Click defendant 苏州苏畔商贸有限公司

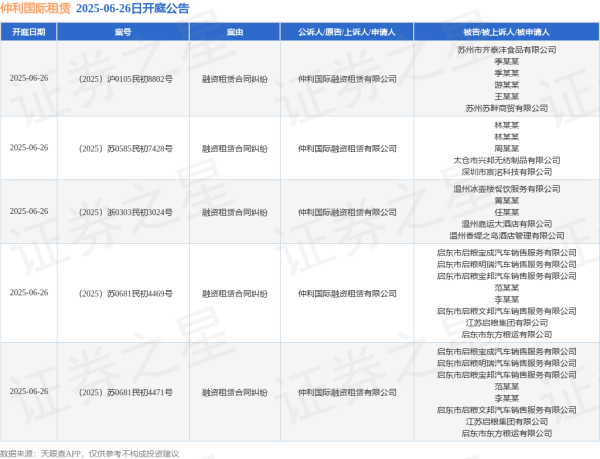pos(507,108)
